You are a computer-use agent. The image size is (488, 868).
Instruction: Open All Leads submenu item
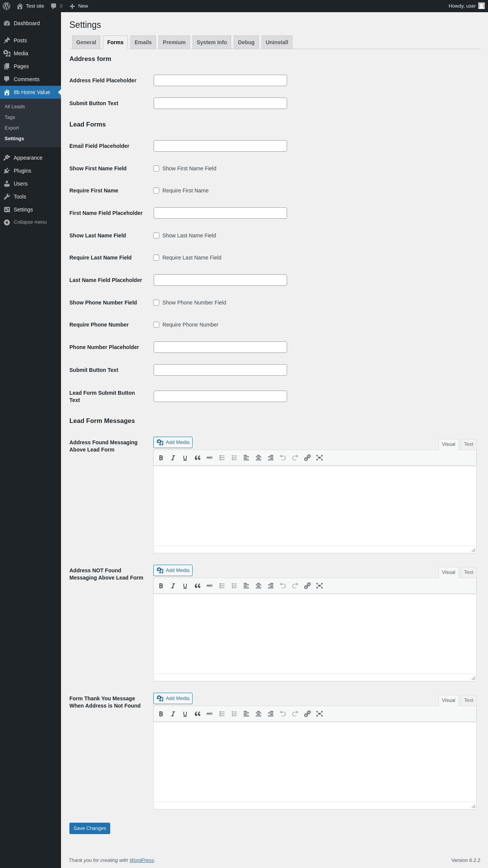click(x=14, y=107)
